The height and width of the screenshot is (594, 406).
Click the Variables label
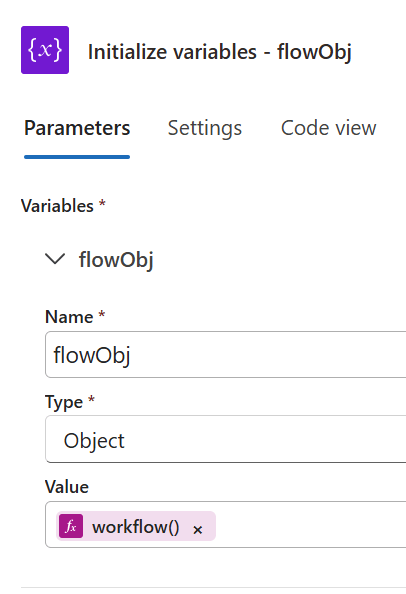57,206
